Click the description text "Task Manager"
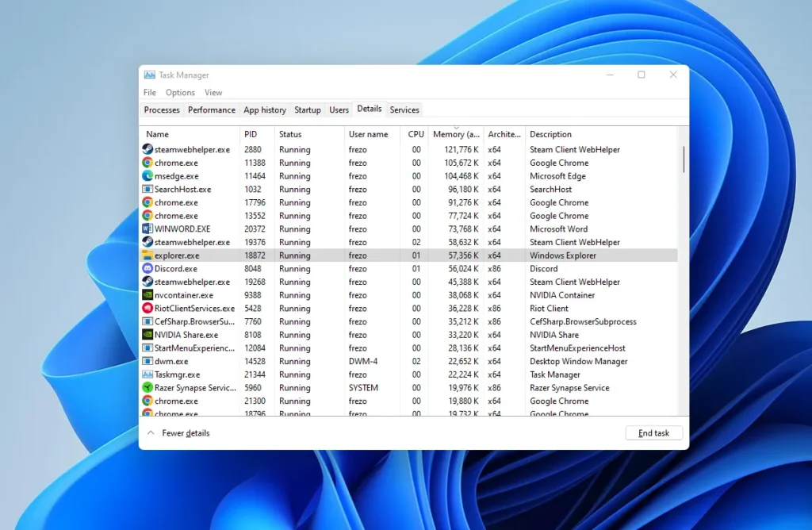Viewport: 812px width, 530px height. click(554, 374)
